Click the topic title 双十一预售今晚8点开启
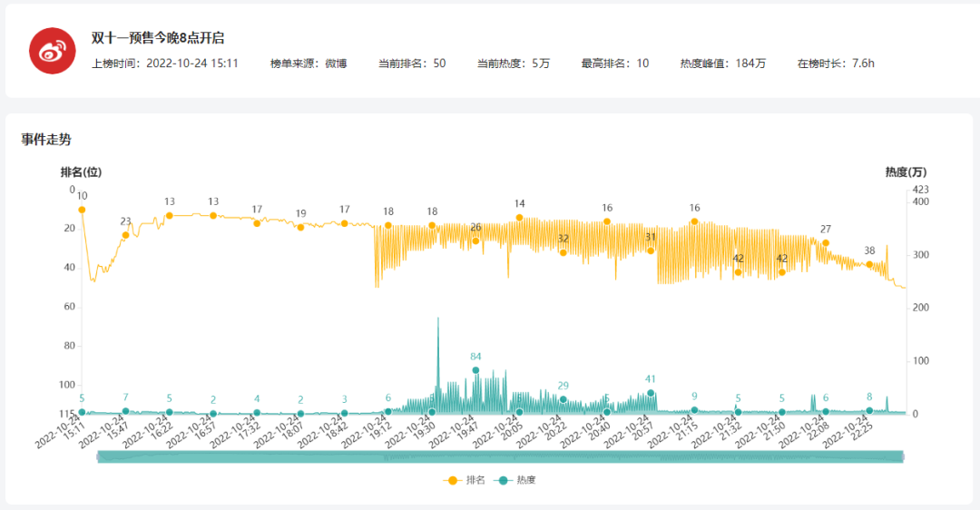This screenshot has height=510, width=980. 158,38
